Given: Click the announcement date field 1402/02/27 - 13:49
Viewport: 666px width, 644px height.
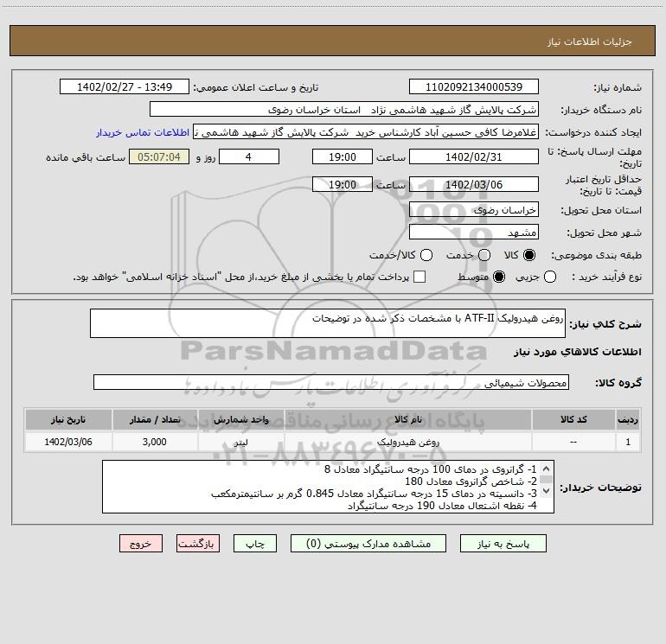Looking at the screenshot, I should pyautogui.click(x=125, y=86).
